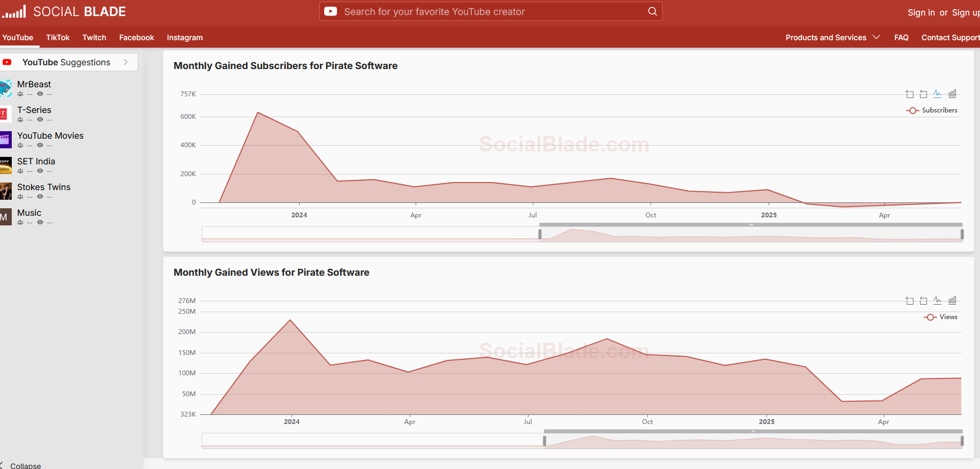Expand YouTube Suggestions panel chevron
The height and width of the screenshot is (469, 980).
[x=126, y=62]
